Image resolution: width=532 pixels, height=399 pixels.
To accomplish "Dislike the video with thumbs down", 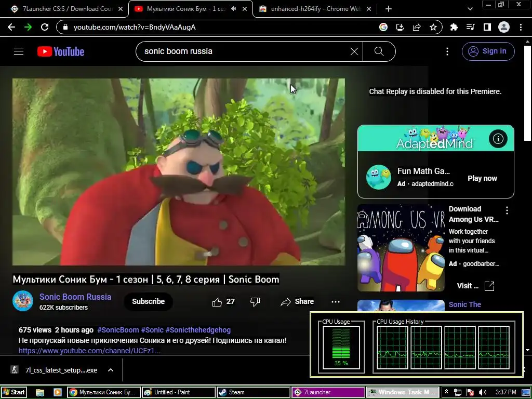I will 255,302.
